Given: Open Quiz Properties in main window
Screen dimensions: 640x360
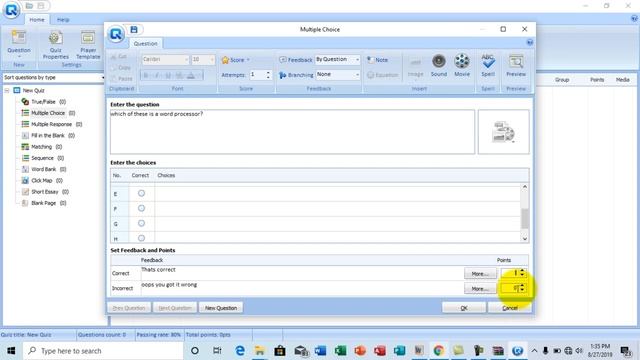Looking at the screenshot, I should click(56, 45).
